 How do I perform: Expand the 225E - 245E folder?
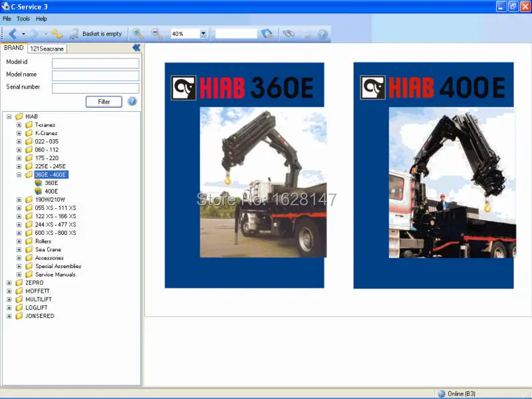coord(19,166)
